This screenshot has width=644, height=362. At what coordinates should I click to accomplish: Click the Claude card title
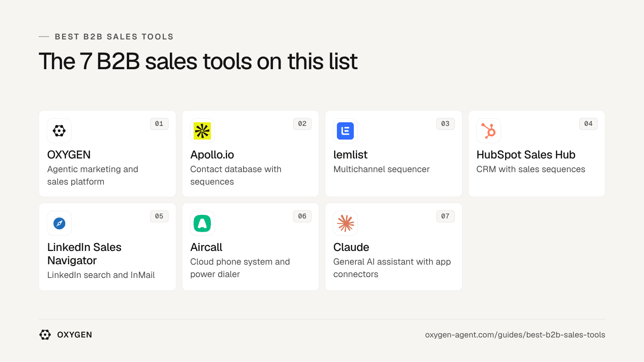[x=351, y=247]
